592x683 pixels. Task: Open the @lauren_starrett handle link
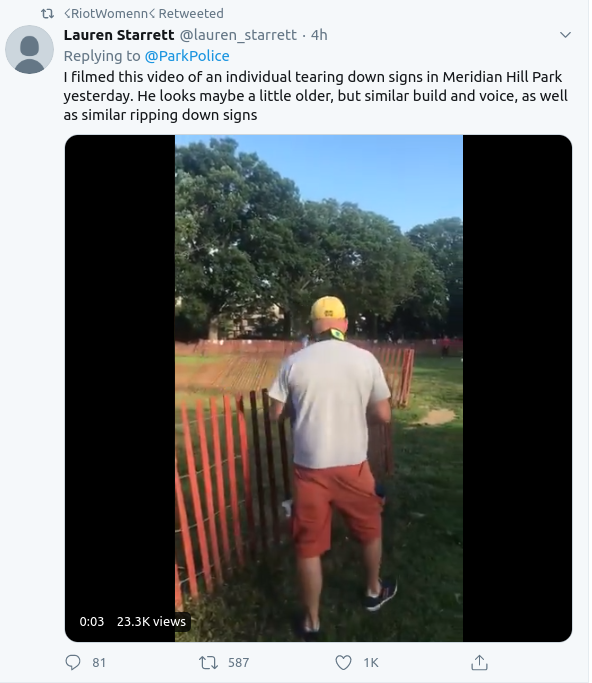point(238,35)
